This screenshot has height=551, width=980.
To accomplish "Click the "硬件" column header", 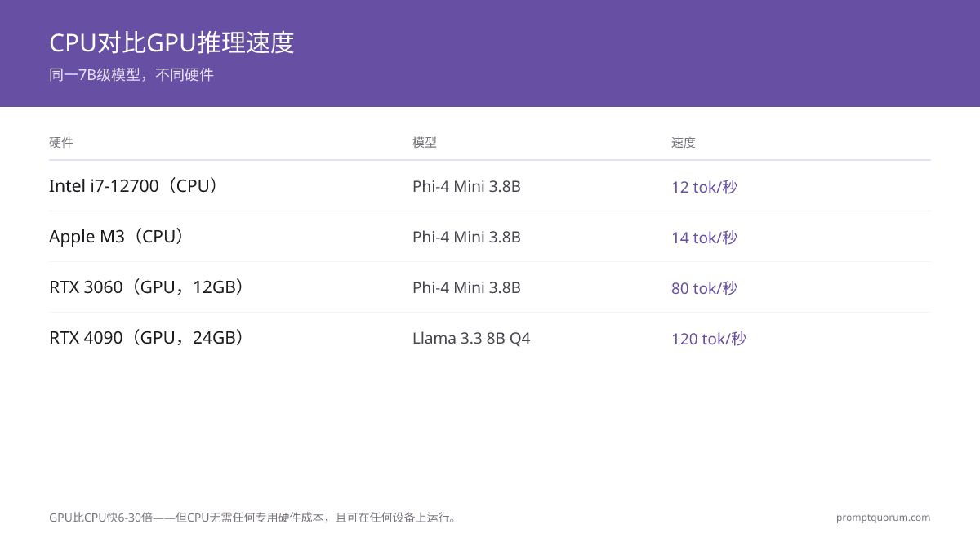I will click(61, 142).
